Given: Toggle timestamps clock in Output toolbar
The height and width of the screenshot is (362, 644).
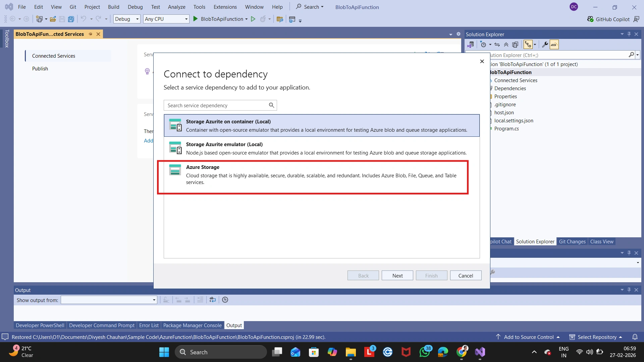Looking at the screenshot, I should (225, 300).
